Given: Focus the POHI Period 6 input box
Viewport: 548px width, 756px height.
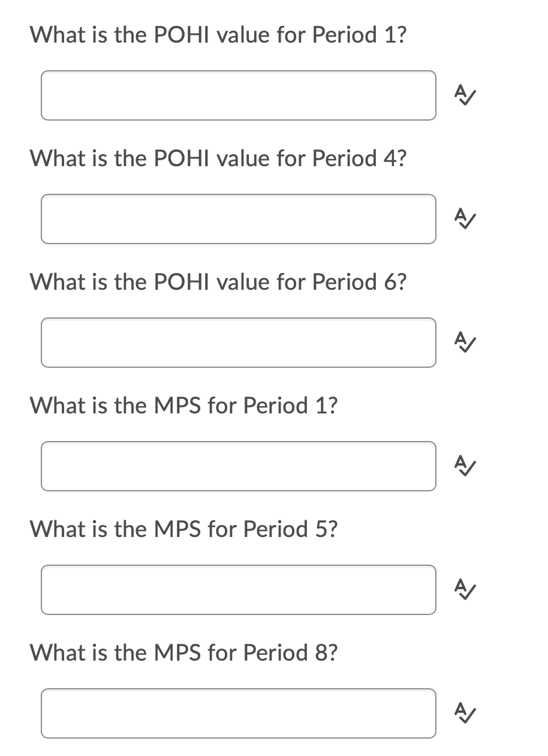Looking at the screenshot, I should click(238, 343).
